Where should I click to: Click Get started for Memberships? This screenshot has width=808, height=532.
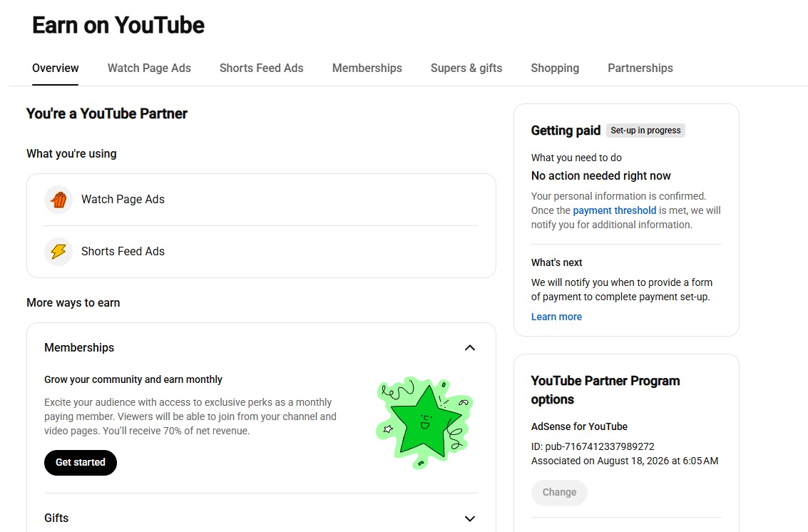(81, 462)
